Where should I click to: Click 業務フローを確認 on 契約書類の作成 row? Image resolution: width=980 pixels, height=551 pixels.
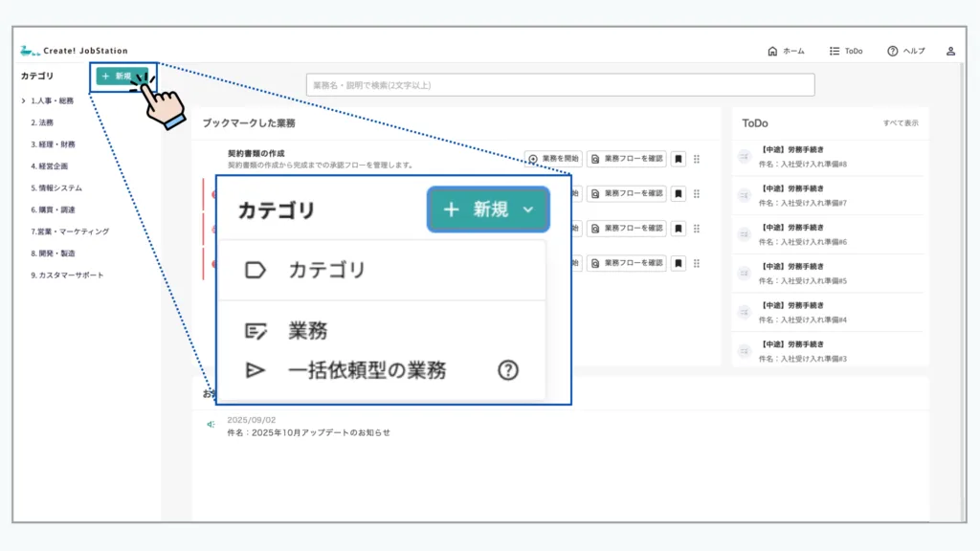pos(627,159)
